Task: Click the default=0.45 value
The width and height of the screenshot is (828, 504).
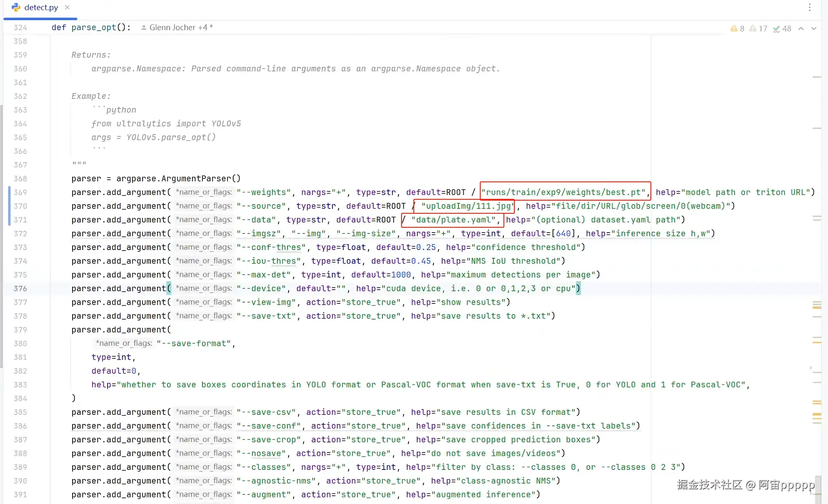Action: 401,261
